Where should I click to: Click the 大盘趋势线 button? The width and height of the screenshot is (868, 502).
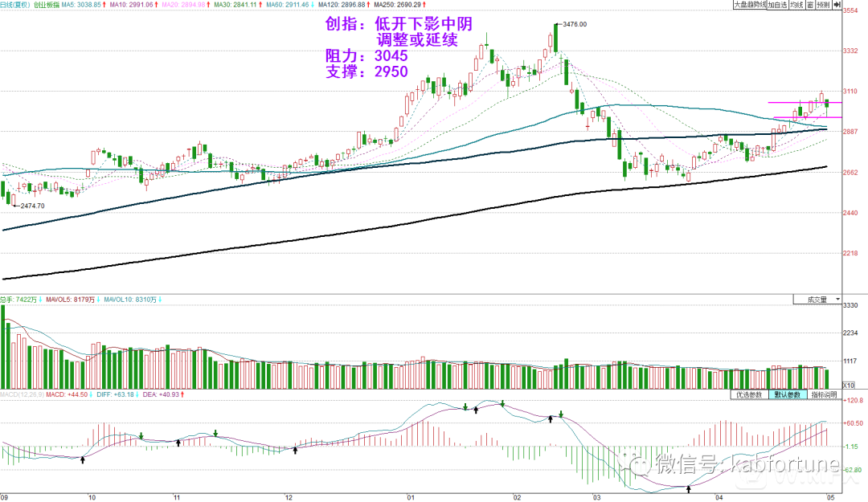(750, 5)
